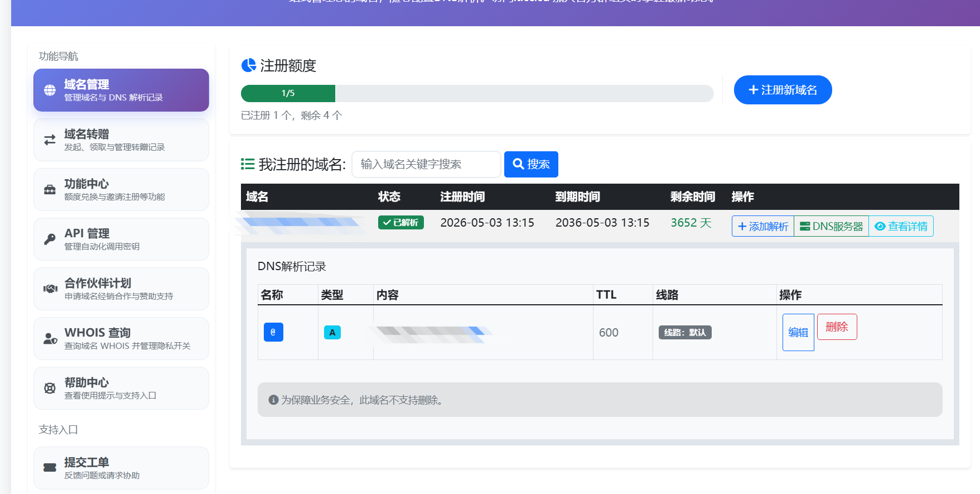Click the blurred domain name in the table
The image size is (980, 494).
(301, 222)
